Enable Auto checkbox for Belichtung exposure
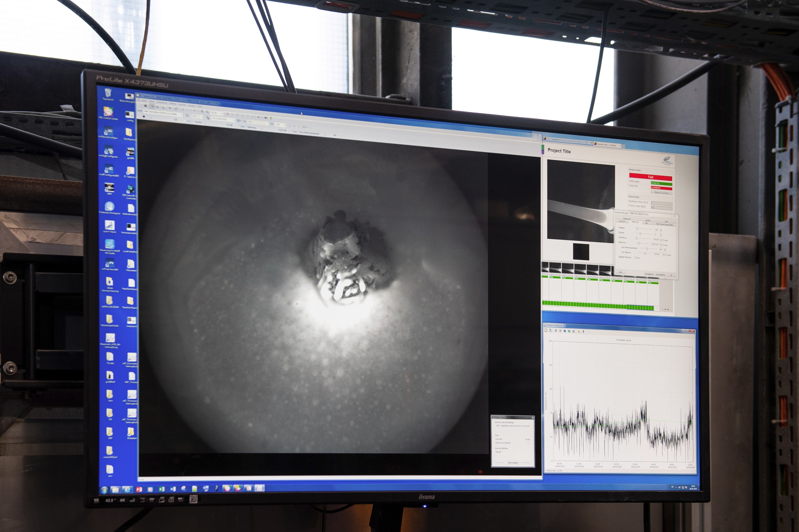The width and height of the screenshot is (799, 532). click(x=664, y=245)
